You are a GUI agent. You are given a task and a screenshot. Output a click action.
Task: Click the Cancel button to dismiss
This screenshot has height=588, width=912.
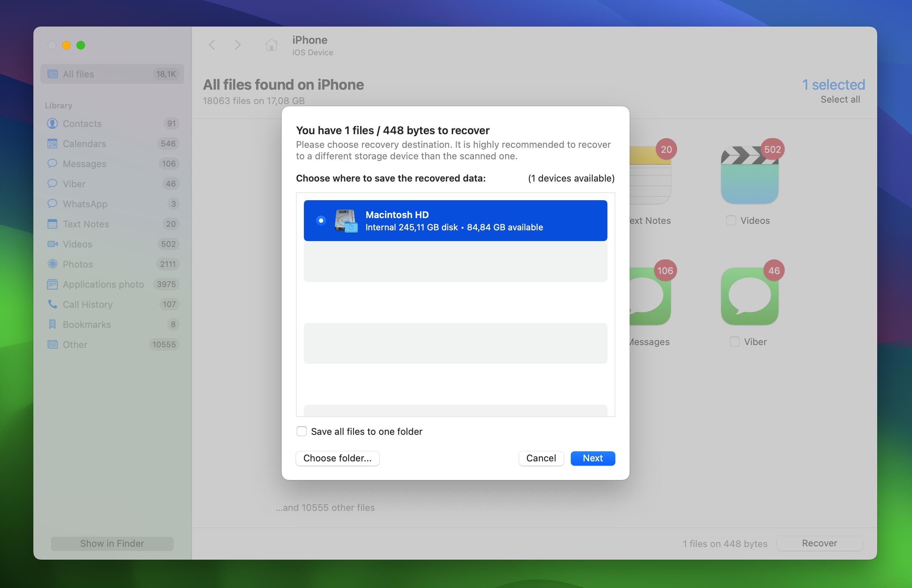click(x=540, y=458)
